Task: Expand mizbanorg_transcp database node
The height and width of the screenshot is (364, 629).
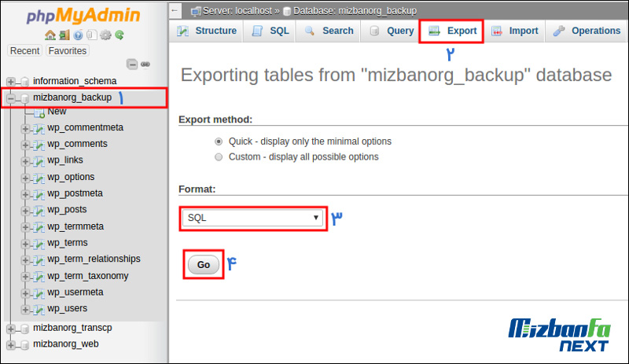Action: click(11, 329)
